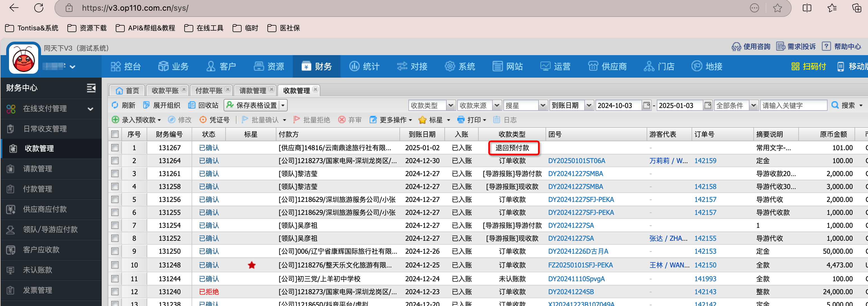Open the 统计 top menu
Viewport: 868px width, 306px height.
click(x=364, y=66)
